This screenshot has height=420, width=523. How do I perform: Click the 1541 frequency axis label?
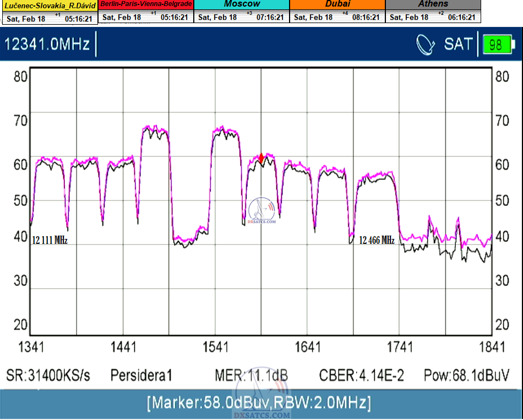click(x=215, y=347)
